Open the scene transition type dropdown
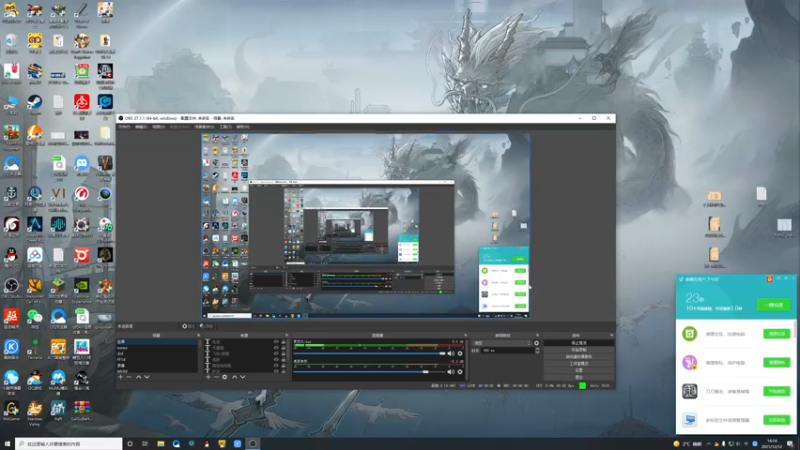 (502, 343)
